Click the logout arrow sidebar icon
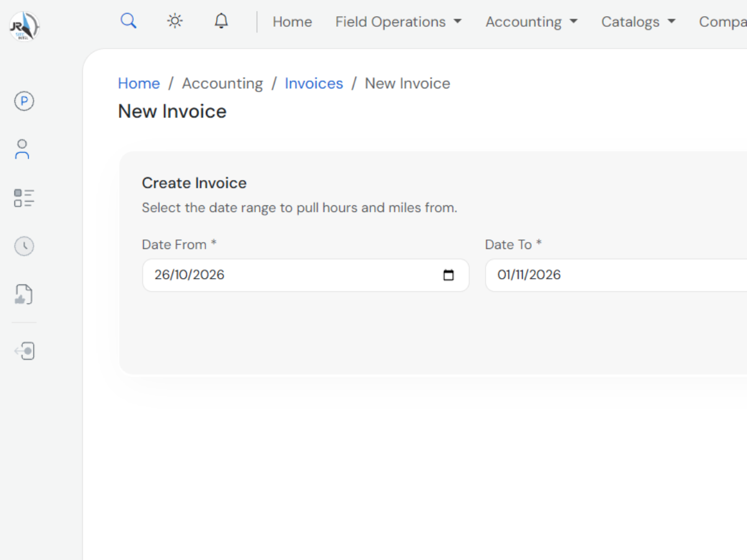 [x=24, y=351]
